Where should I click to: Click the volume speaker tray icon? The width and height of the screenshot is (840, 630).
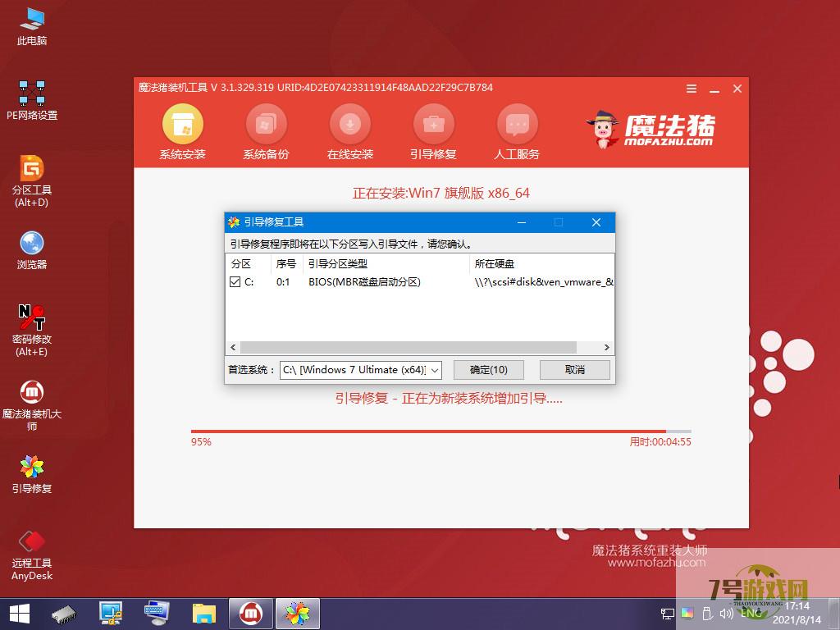pos(727,614)
